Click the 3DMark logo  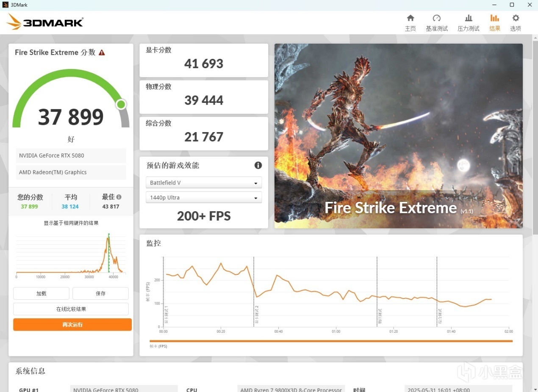pos(45,22)
